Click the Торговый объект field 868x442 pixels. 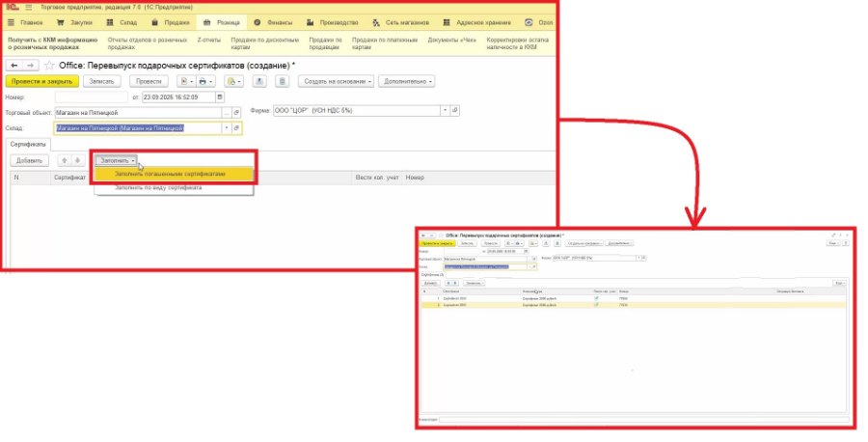pyautogui.click(x=138, y=113)
